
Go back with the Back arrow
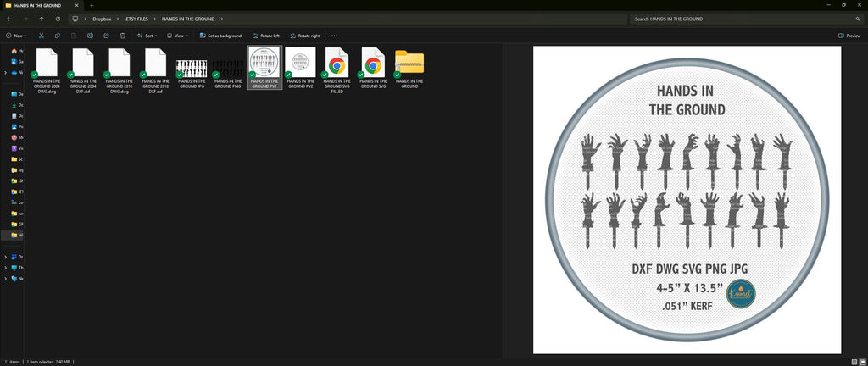tap(8, 19)
